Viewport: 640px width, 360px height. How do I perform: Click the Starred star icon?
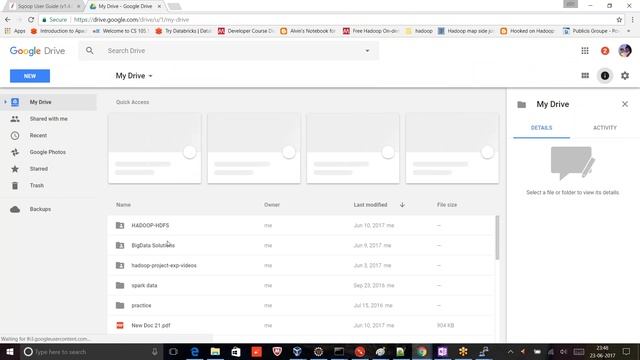pos(15,169)
